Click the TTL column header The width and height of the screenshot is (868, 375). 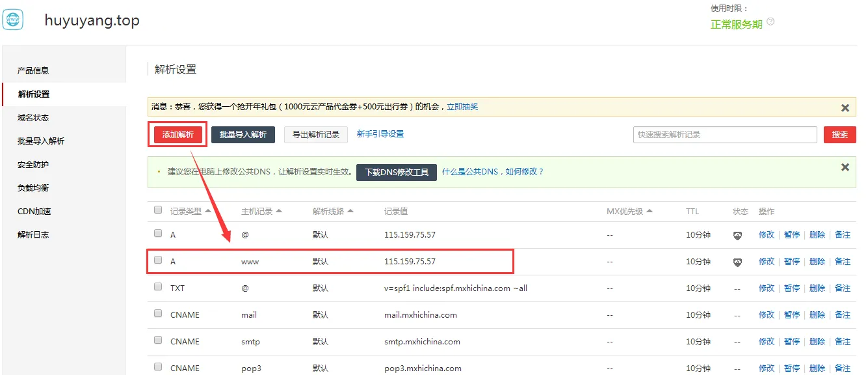pyautogui.click(x=692, y=212)
